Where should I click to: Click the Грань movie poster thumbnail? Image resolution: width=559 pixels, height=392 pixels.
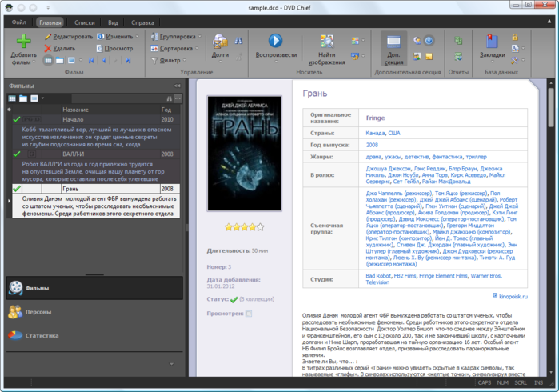point(244,154)
